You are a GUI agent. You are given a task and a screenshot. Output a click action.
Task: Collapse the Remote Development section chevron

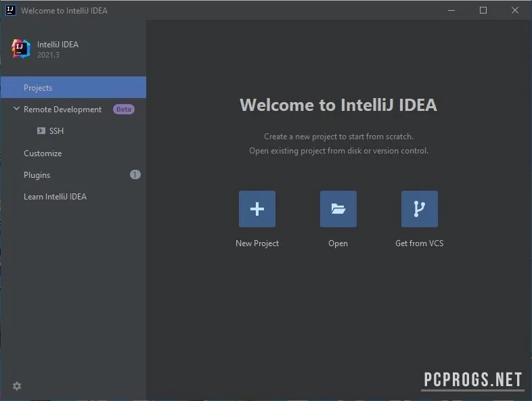point(16,109)
